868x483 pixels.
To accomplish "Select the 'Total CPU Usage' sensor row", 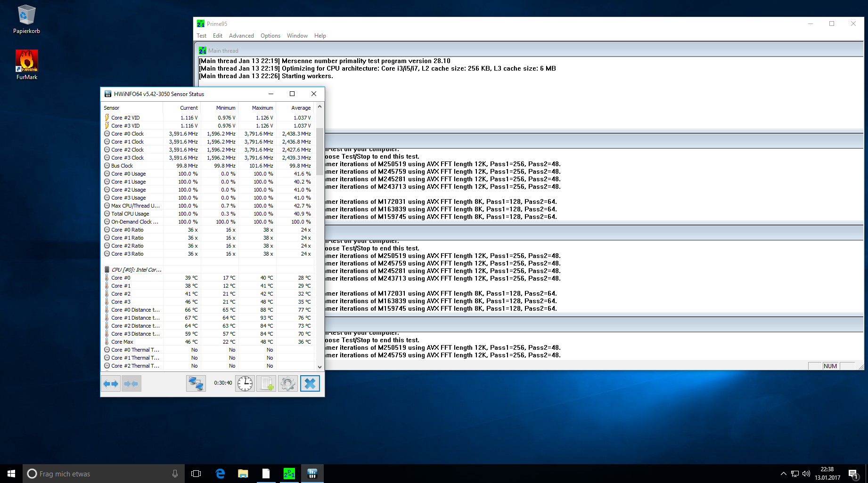I will pyautogui.click(x=208, y=214).
